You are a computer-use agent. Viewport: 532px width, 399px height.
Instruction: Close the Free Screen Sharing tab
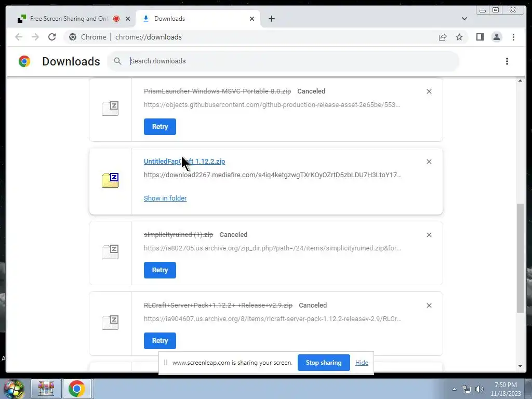click(128, 19)
